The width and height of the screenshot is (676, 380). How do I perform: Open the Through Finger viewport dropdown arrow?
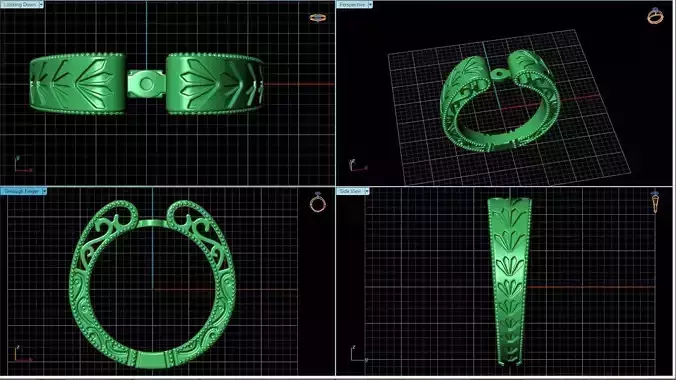pos(44,191)
